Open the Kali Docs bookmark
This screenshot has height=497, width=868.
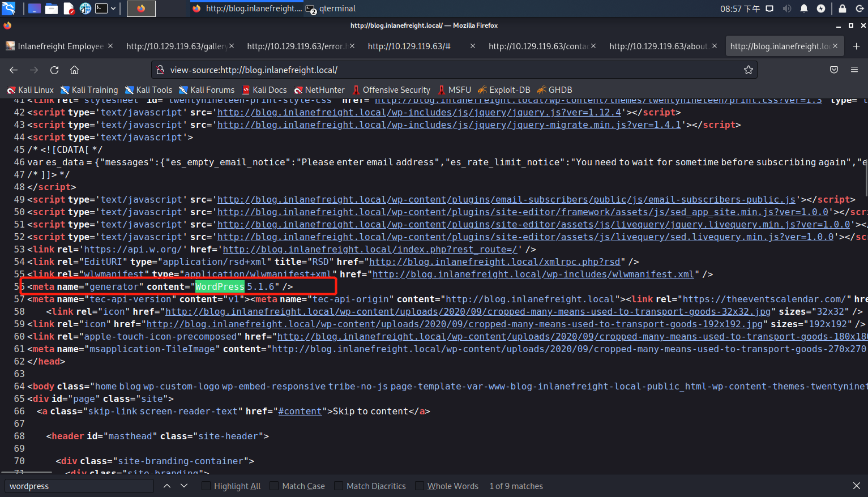tap(264, 90)
